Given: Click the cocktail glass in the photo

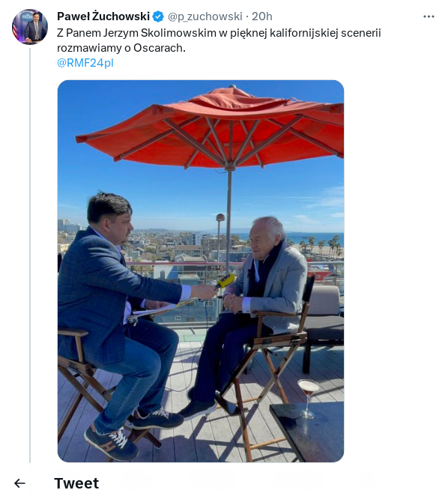Looking at the screenshot, I should tap(308, 399).
